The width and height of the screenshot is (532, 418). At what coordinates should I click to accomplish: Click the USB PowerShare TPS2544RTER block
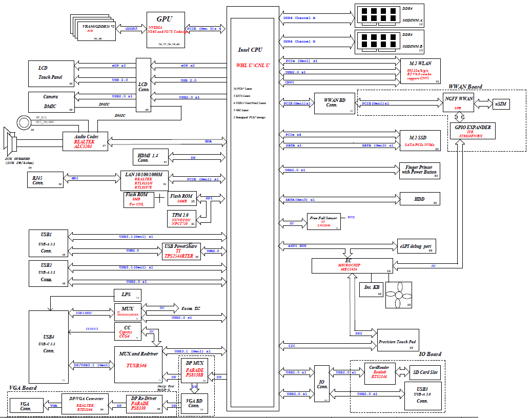pyautogui.click(x=181, y=251)
